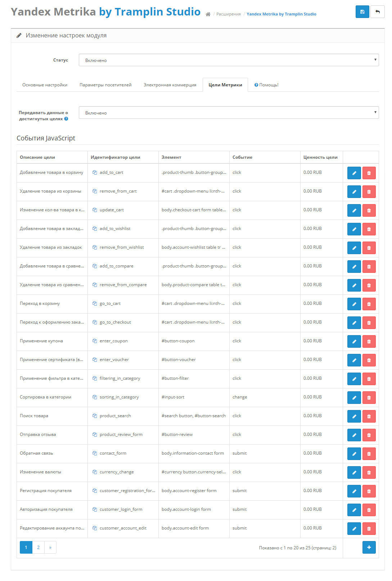Click the save settings floppy disk icon
Image resolution: width=392 pixels, height=581 pixels.
pyautogui.click(x=362, y=12)
